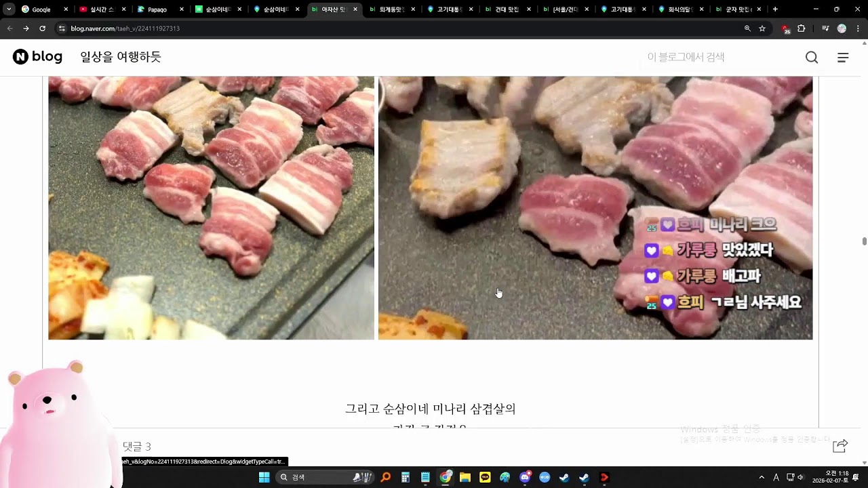
Task: Open a new tab with plus button
Action: pos(775,9)
